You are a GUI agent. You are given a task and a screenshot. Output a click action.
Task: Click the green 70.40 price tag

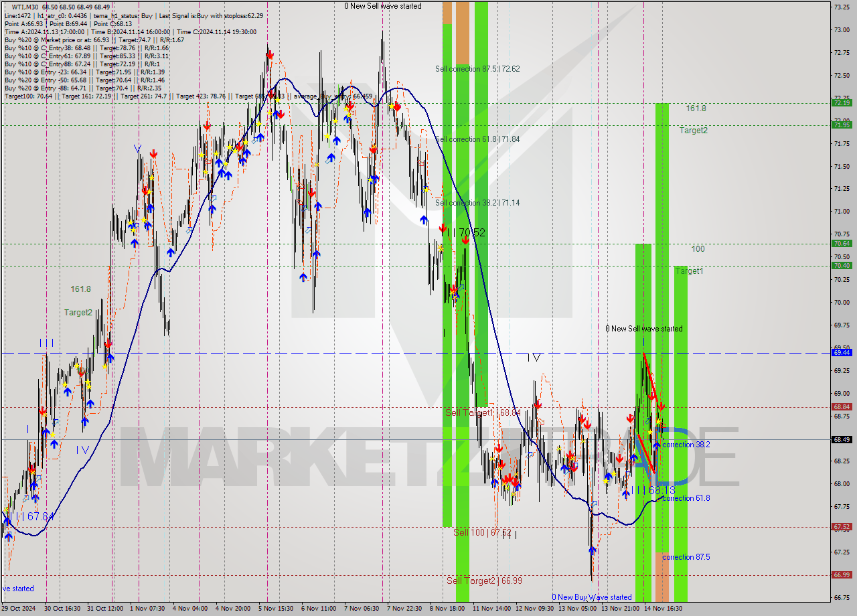(842, 265)
